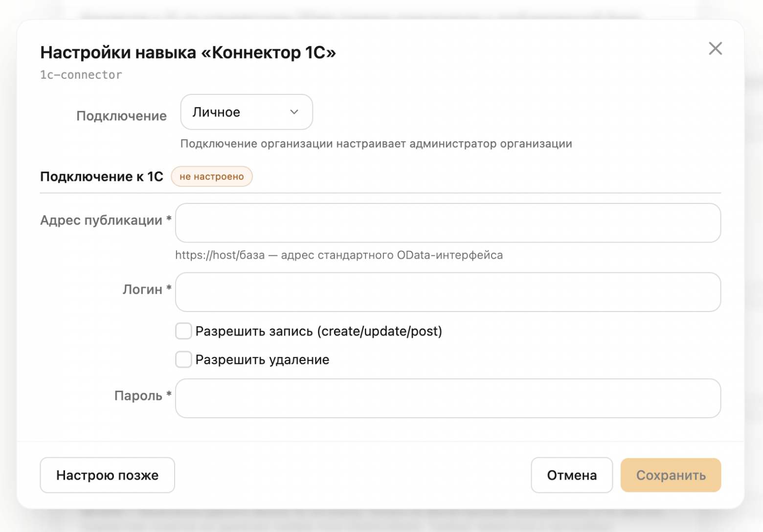Click the Сохранить button

[x=671, y=475]
